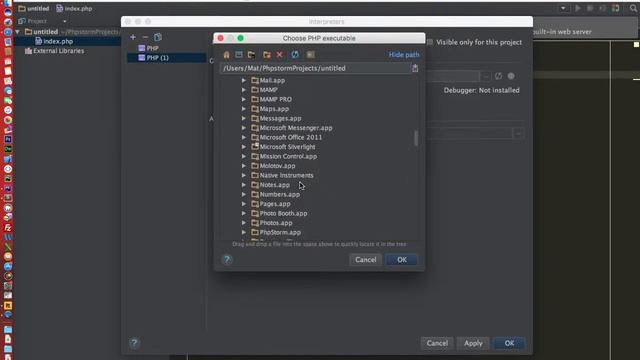Cancel the Choose PHP executable dialog

pyautogui.click(x=365, y=260)
